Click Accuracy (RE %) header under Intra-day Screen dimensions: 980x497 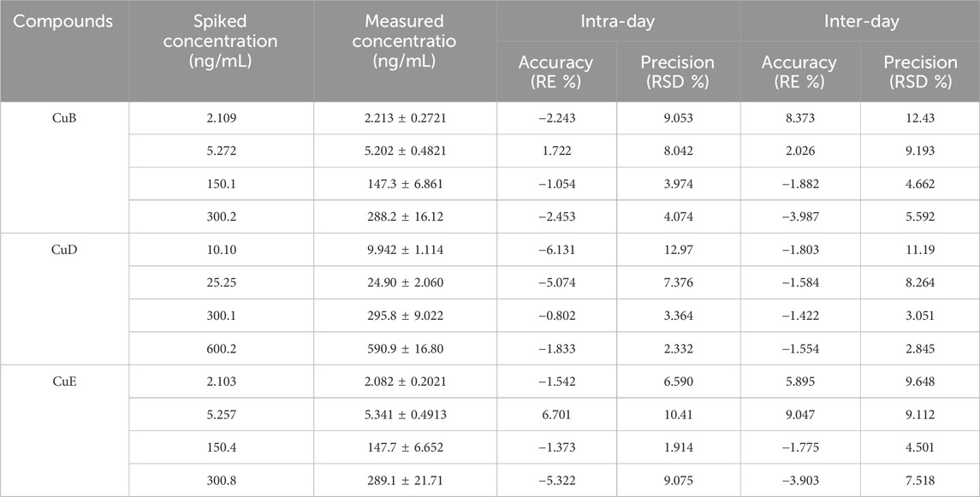coord(558,72)
